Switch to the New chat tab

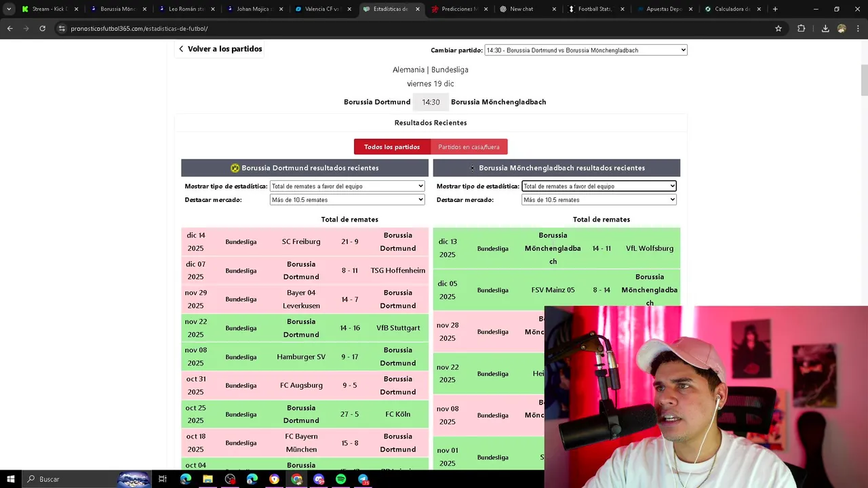tap(527, 9)
